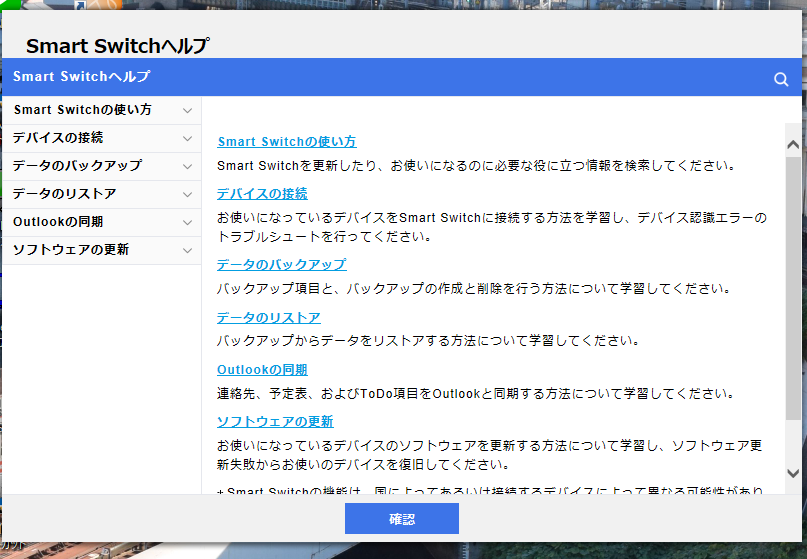Click the scrollbar up arrow
Viewport: 807px width, 559px height.
pyautogui.click(x=793, y=145)
